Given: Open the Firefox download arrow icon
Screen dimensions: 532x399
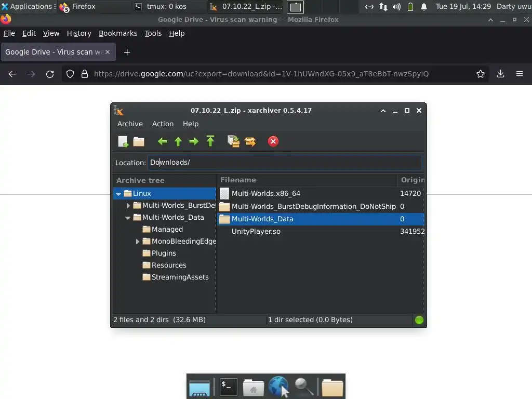Looking at the screenshot, I should click(500, 74).
